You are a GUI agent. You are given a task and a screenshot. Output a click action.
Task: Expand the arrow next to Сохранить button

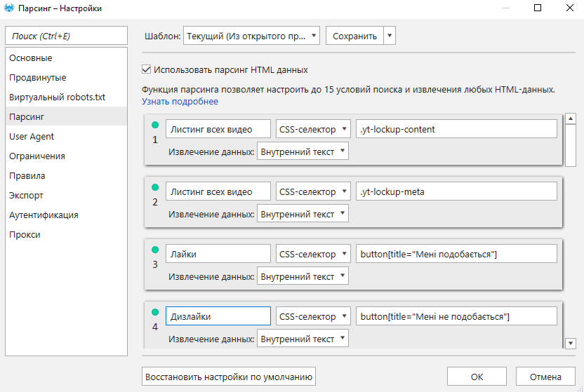coord(390,36)
